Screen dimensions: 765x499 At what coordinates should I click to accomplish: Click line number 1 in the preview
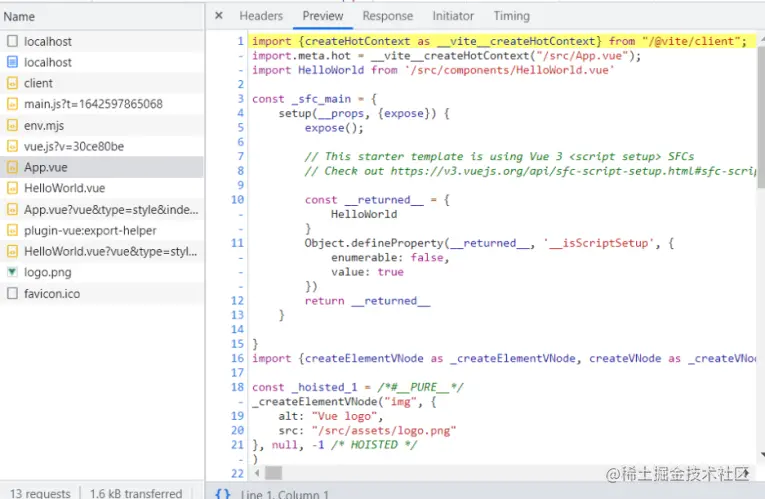240,41
